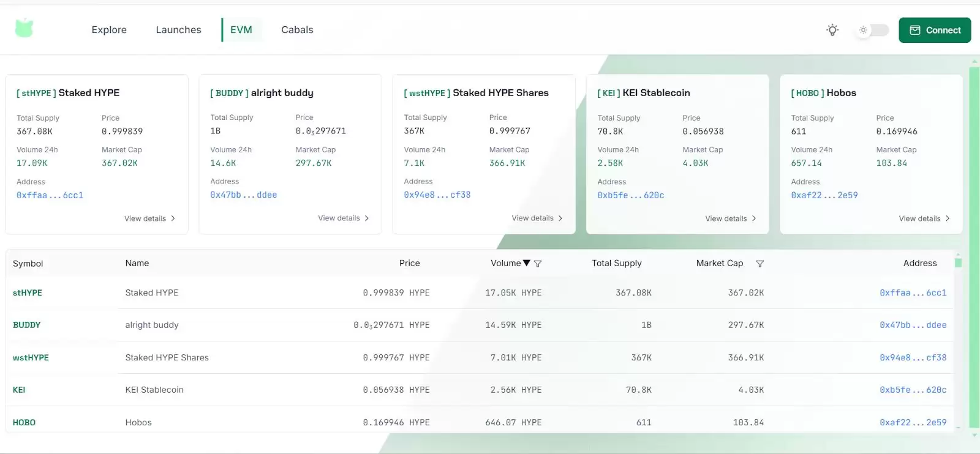This screenshot has height=454, width=980.
Task: Open the Explore menu item
Action: [109, 30]
